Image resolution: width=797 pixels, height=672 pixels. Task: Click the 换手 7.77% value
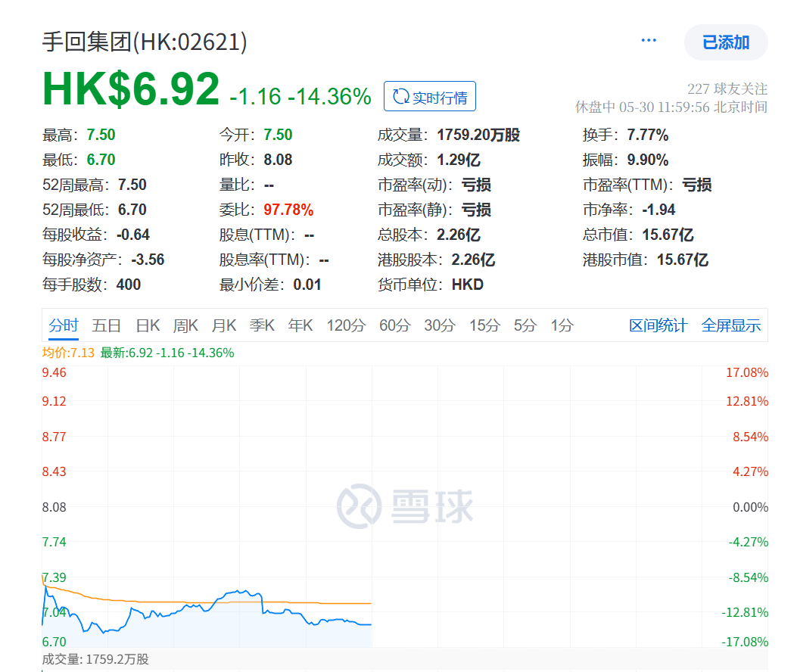click(x=648, y=135)
